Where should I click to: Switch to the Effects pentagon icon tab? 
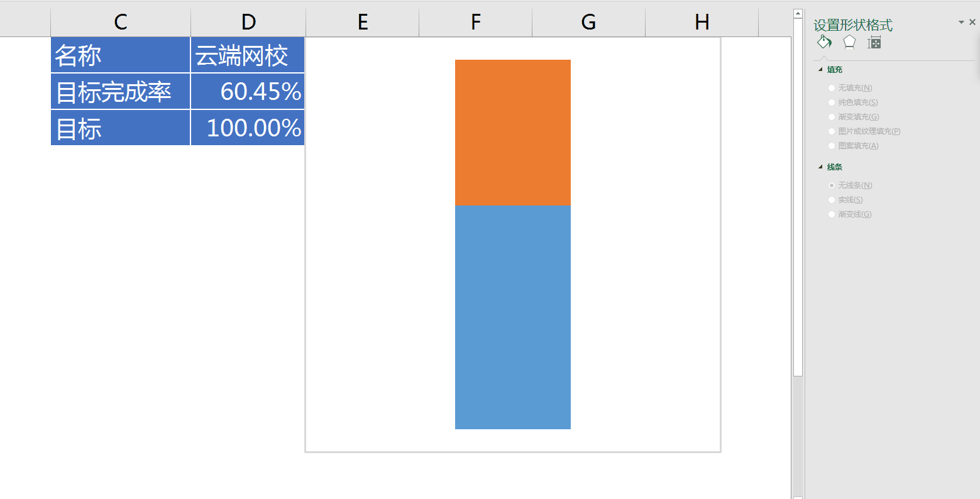(849, 42)
